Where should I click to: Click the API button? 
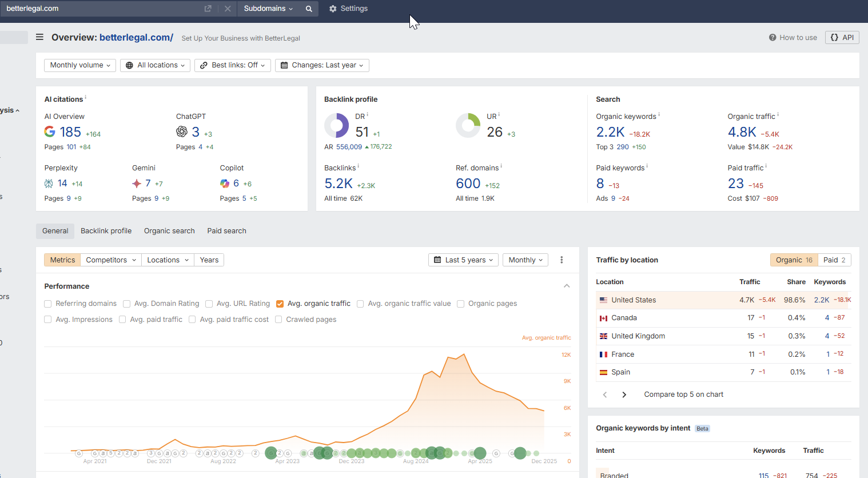click(842, 38)
